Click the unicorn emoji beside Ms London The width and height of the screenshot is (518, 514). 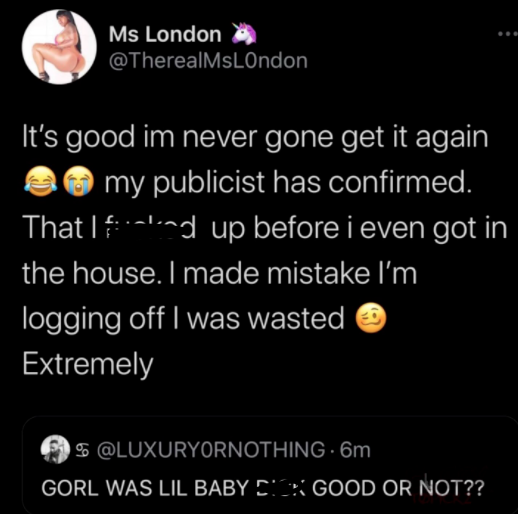[244, 33]
